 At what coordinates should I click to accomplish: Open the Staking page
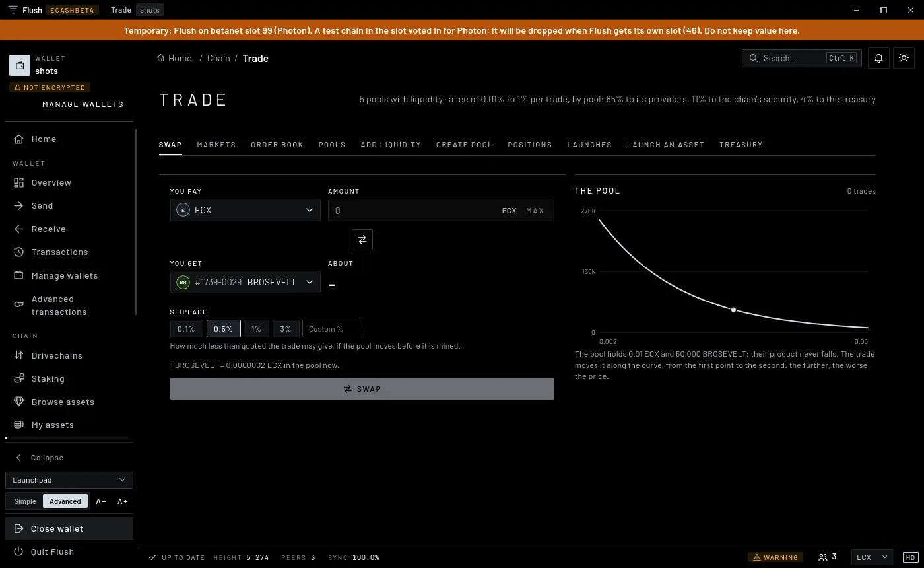(69, 378)
